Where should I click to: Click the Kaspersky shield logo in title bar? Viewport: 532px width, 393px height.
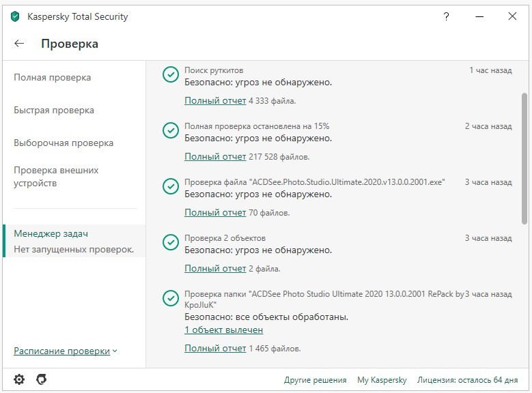click(15, 16)
